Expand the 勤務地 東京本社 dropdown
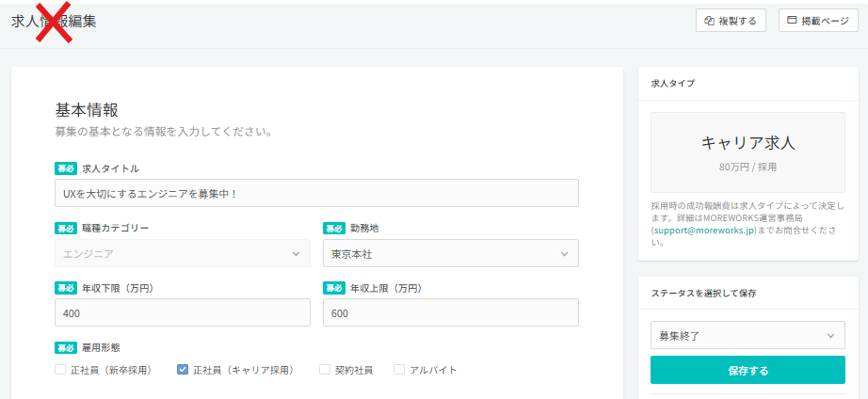The width and height of the screenshot is (868, 399). 450,254
